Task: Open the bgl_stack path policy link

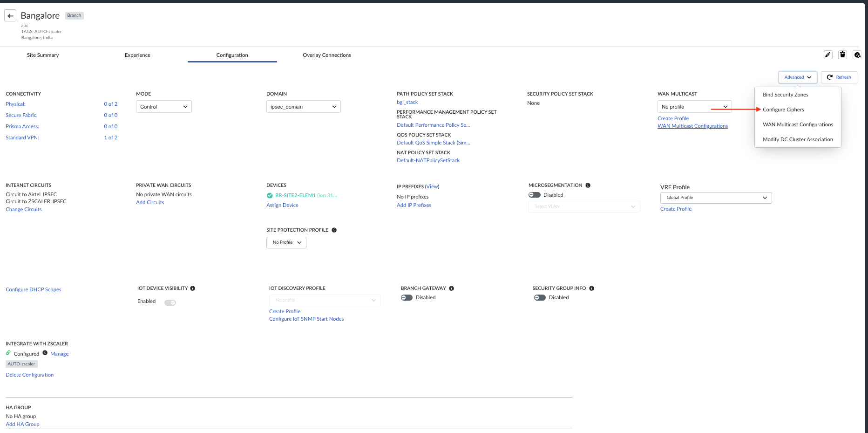Action: pyautogui.click(x=407, y=102)
